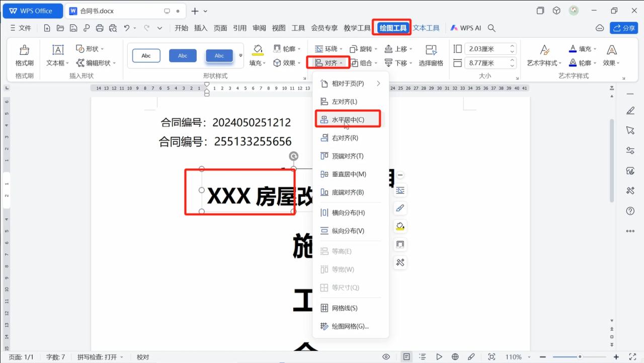This screenshot has width=644, height=363.
Task: Open the Shapes (形状) dropdown
Action: 90,49
